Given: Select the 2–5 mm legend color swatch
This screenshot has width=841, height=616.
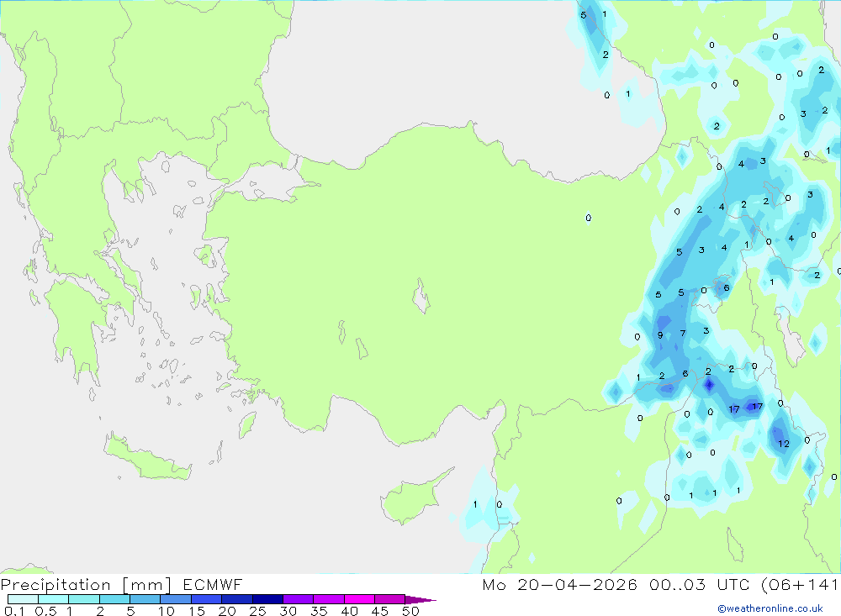Looking at the screenshot, I should coord(114,599).
